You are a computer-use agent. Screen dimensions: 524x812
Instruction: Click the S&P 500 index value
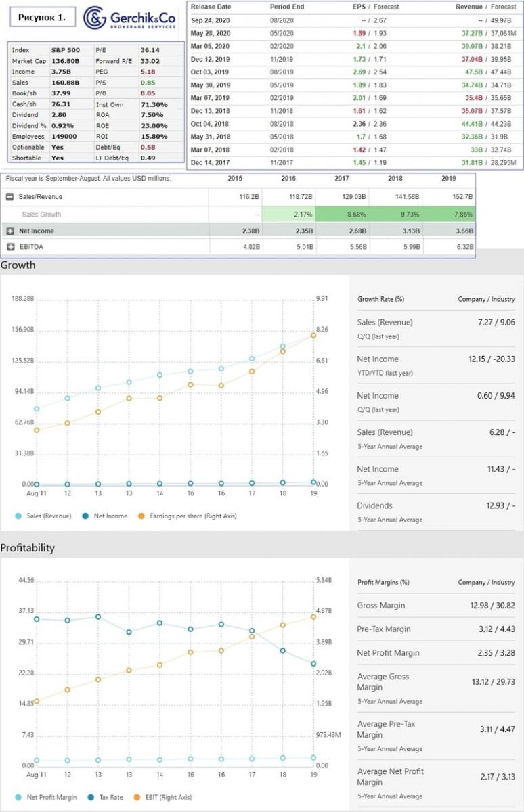click(65, 50)
